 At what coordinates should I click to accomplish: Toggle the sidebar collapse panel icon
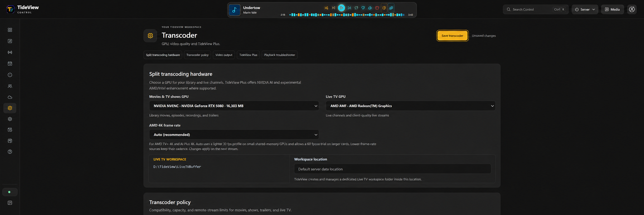click(x=10, y=203)
